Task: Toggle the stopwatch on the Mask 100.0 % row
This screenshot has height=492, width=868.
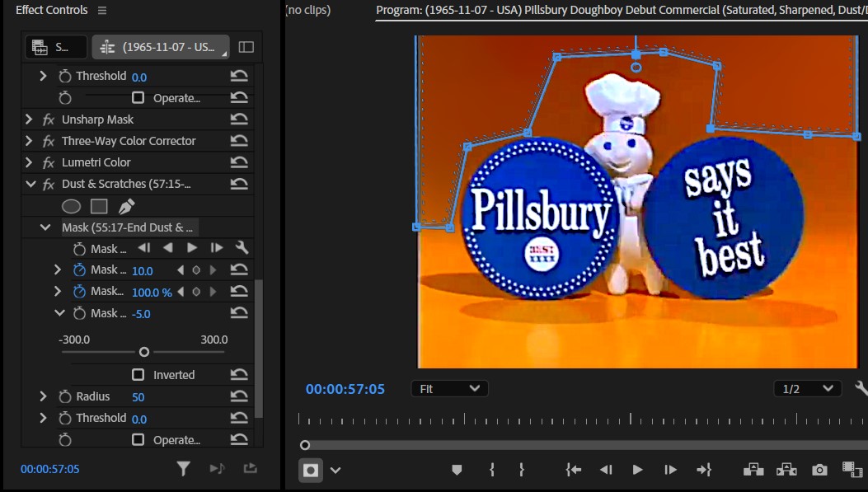Action: (x=79, y=291)
